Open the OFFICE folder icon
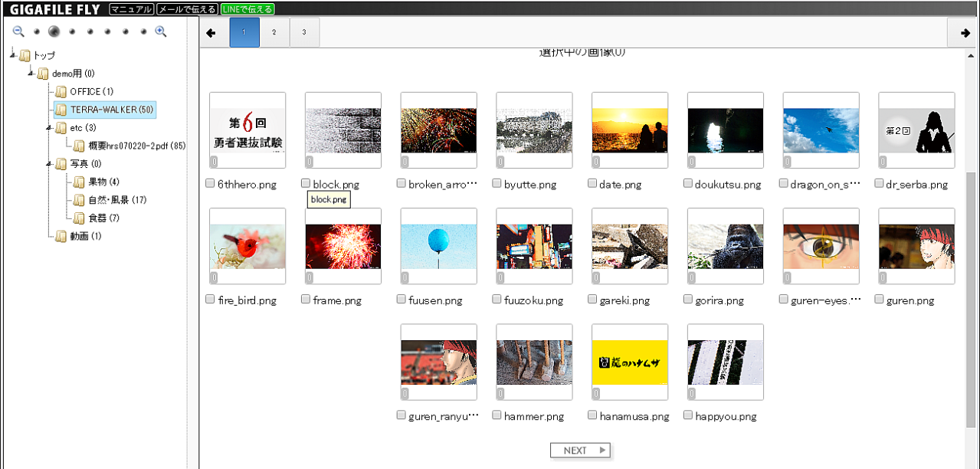 61,91
